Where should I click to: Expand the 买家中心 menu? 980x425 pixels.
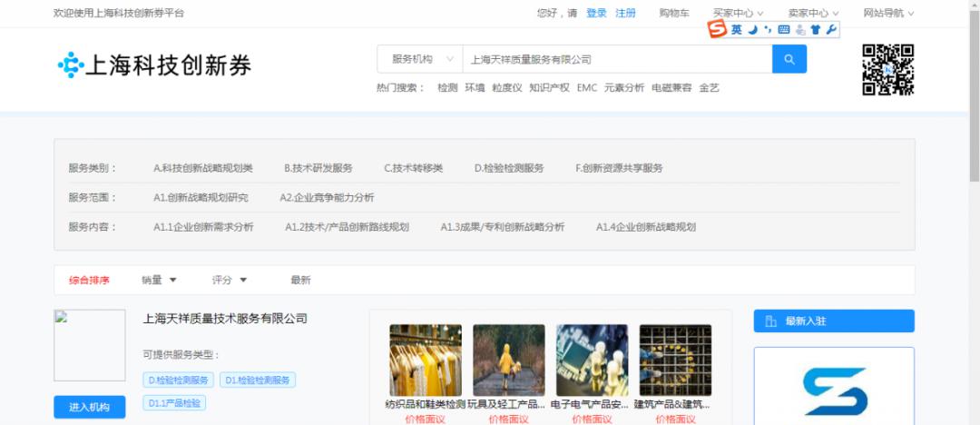click(x=738, y=13)
